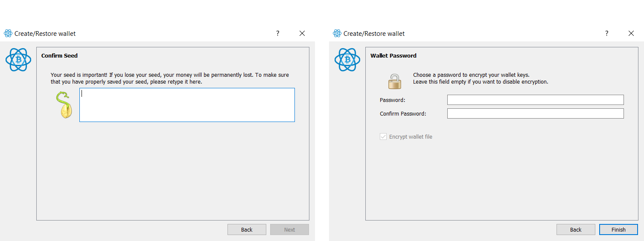644x241 pixels.
Task: Click into the Password field
Action: click(x=535, y=100)
